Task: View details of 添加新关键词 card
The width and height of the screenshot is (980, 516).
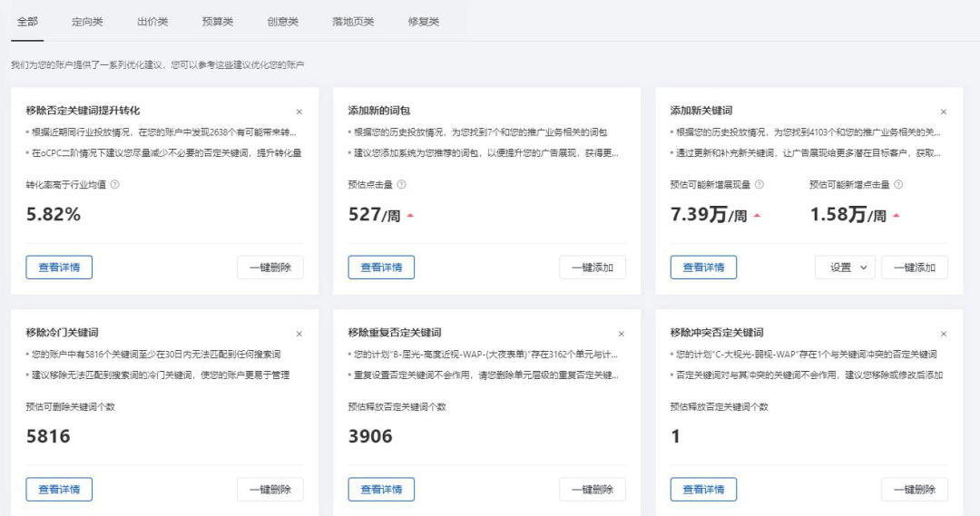Action: [x=704, y=268]
